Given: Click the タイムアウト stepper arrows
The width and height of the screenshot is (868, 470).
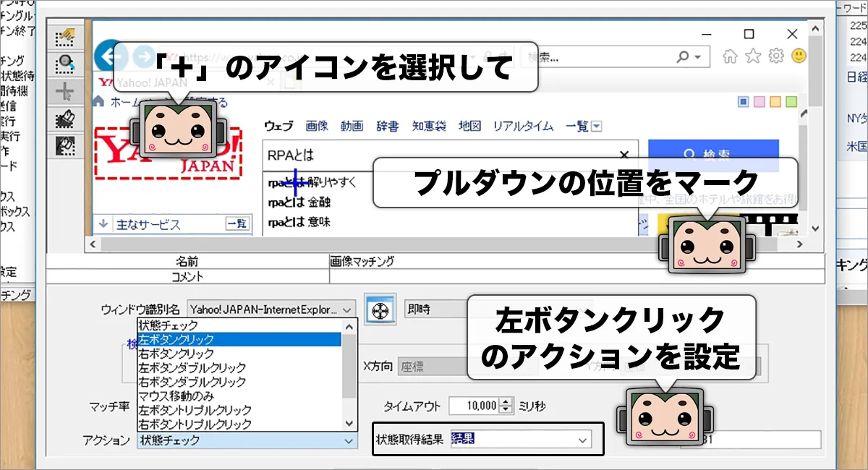Looking at the screenshot, I should click(506, 406).
